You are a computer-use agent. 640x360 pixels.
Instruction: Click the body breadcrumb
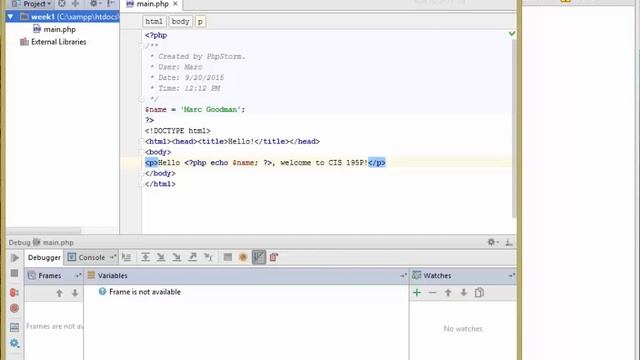pyautogui.click(x=180, y=21)
